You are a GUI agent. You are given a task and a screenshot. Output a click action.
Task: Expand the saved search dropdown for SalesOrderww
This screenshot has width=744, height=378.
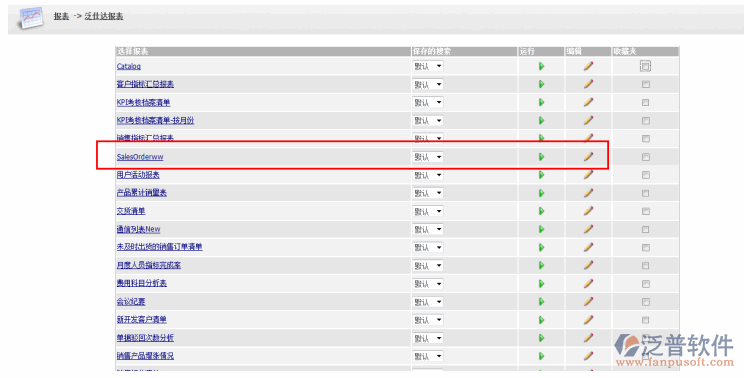pyautogui.click(x=428, y=157)
